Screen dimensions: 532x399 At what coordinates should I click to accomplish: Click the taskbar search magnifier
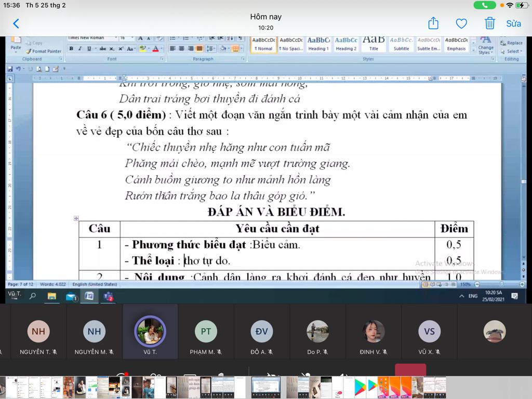(x=33, y=296)
